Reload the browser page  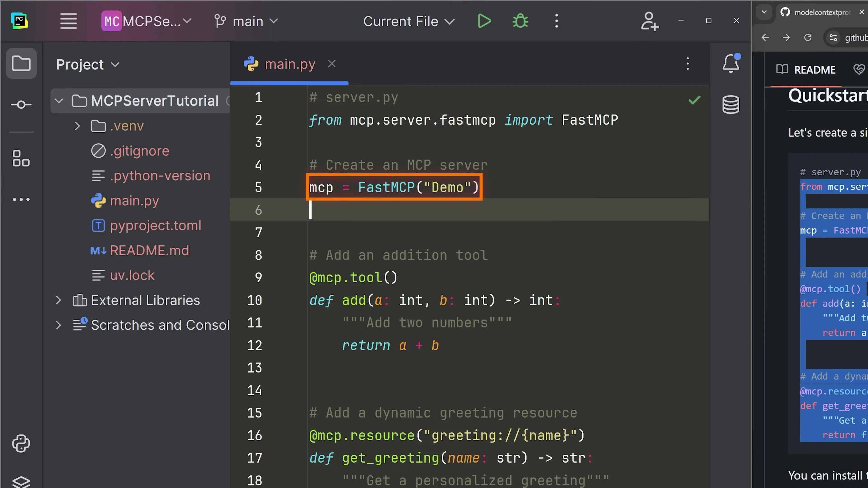pos(808,37)
